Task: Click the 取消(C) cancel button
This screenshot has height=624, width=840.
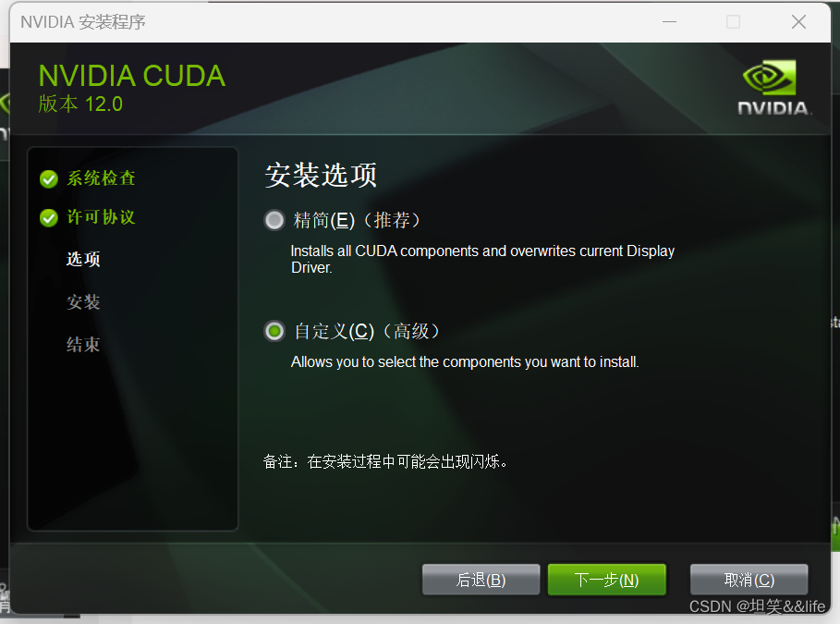Action: point(749,580)
